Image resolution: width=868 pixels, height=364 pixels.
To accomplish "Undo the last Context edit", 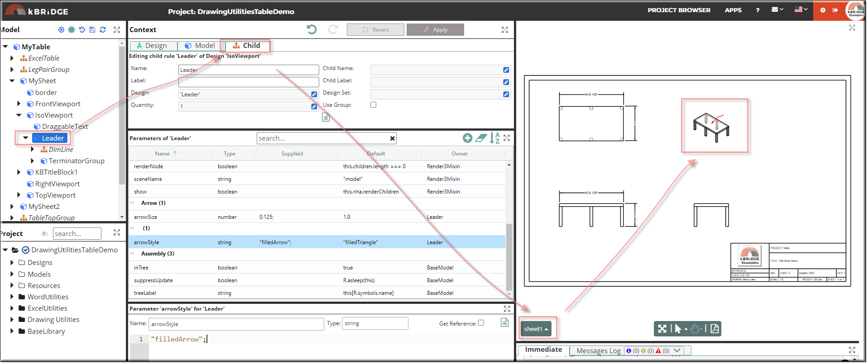I will click(x=312, y=29).
